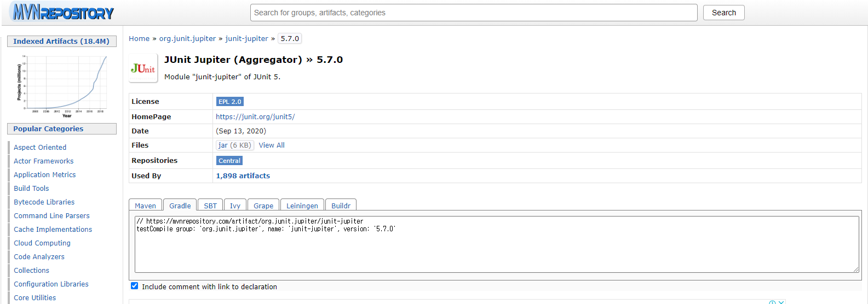
Task: Click the Repositories row label
Action: [154, 161]
